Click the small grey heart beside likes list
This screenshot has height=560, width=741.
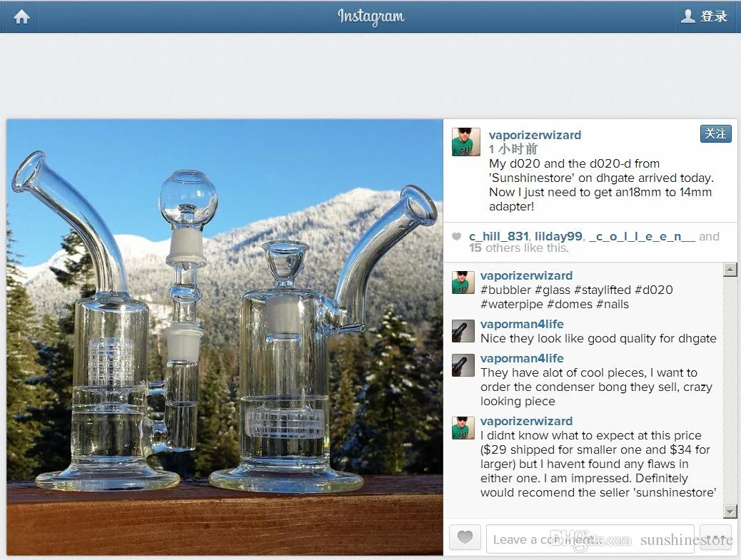[456, 237]
